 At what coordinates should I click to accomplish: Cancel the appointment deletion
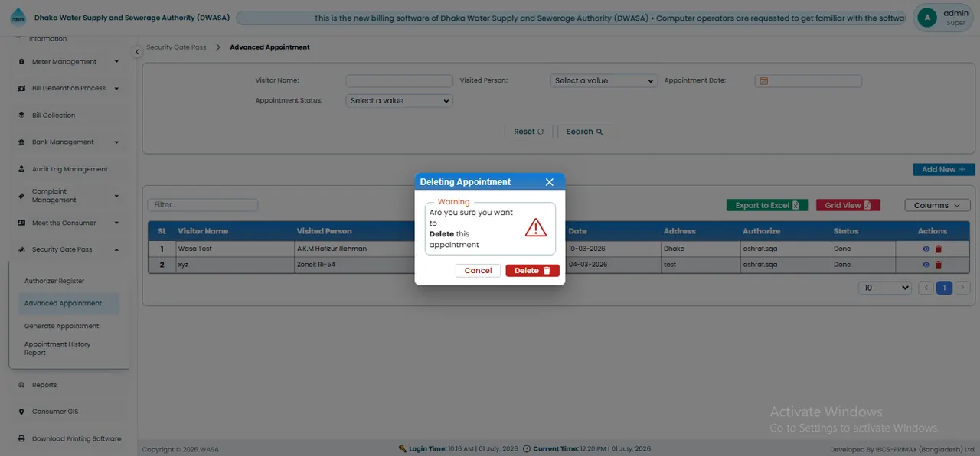click(x=478, y=271)
